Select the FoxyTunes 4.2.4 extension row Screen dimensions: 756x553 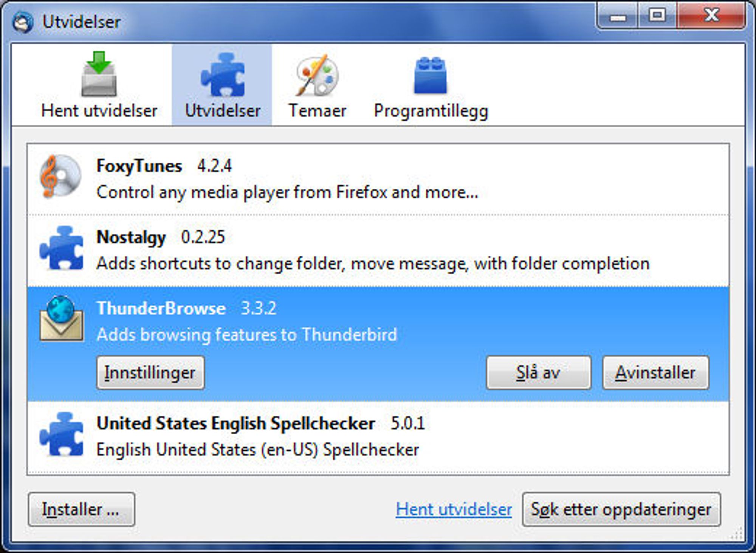pyautogui.click(x=378, y=179)
